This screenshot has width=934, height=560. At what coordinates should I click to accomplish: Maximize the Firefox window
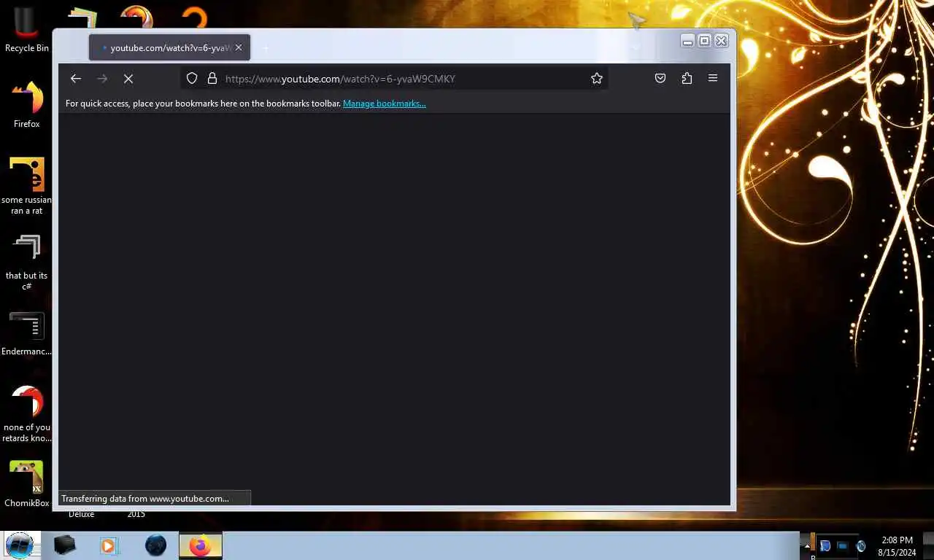pos(704,41)
